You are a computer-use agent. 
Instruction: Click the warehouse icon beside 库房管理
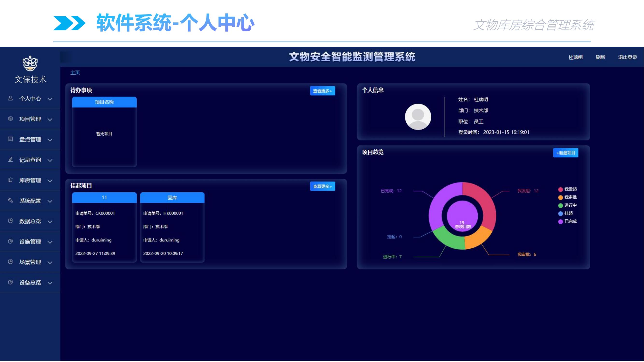point(10,180)
